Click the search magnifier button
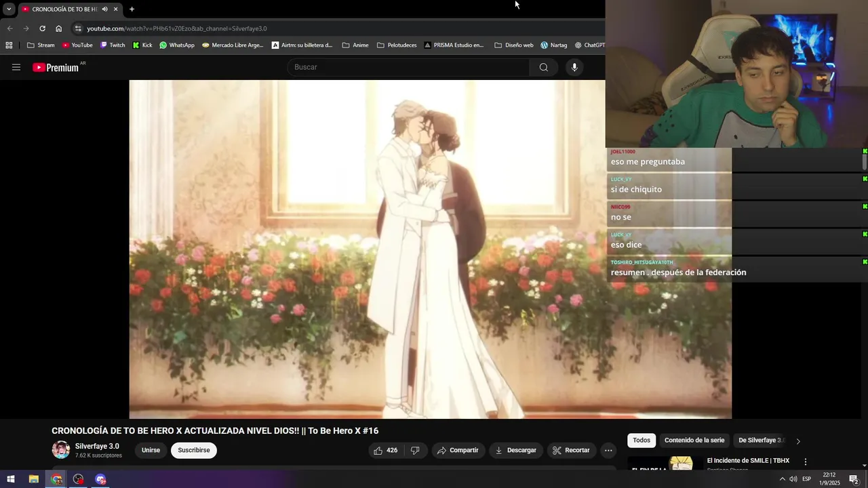The image size is (868, 488). (x=544, y=67)
